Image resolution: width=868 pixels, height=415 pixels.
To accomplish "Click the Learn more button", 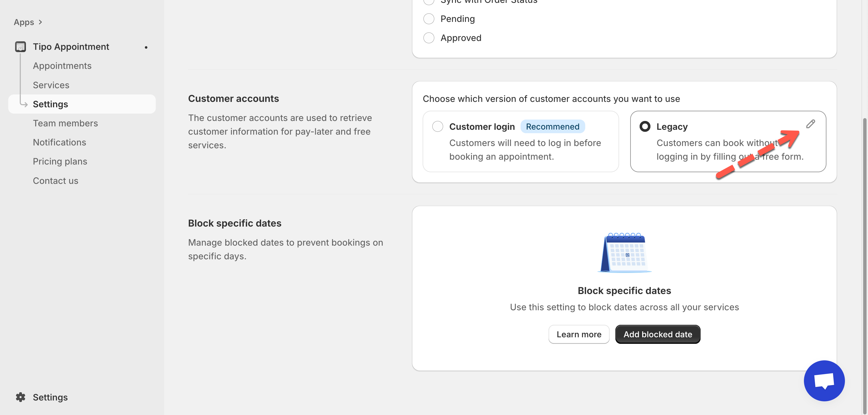I will pyautogui.click(x=579, y=334).
